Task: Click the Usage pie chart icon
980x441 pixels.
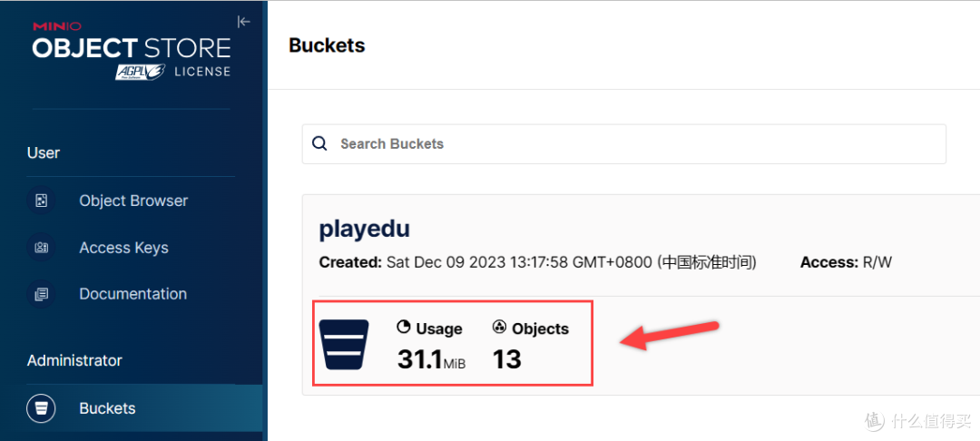Action: click(x=404, y=328)
